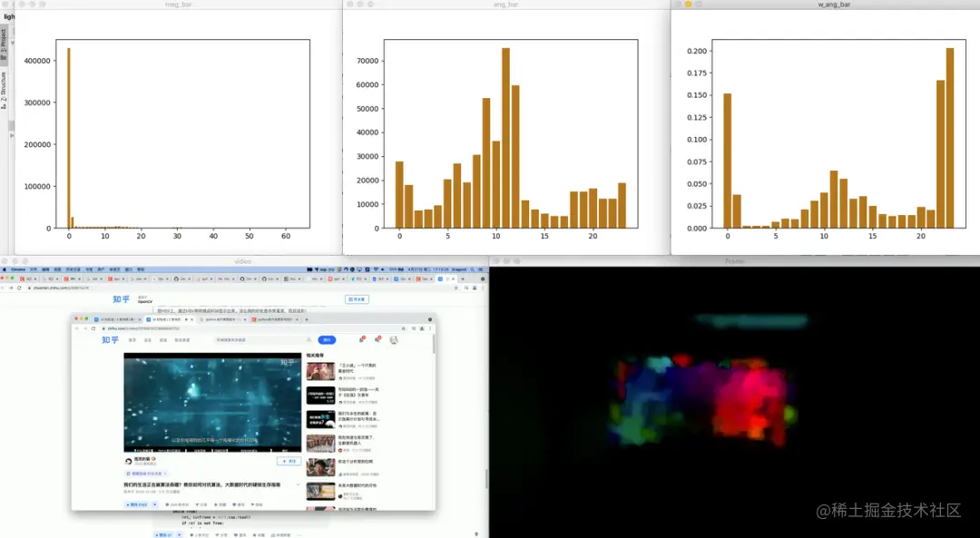Click the 0.200 y-axis label in w_ang_bar
Image resolution: width=980 pixels, height=538 pixels.
coord(696,51)
